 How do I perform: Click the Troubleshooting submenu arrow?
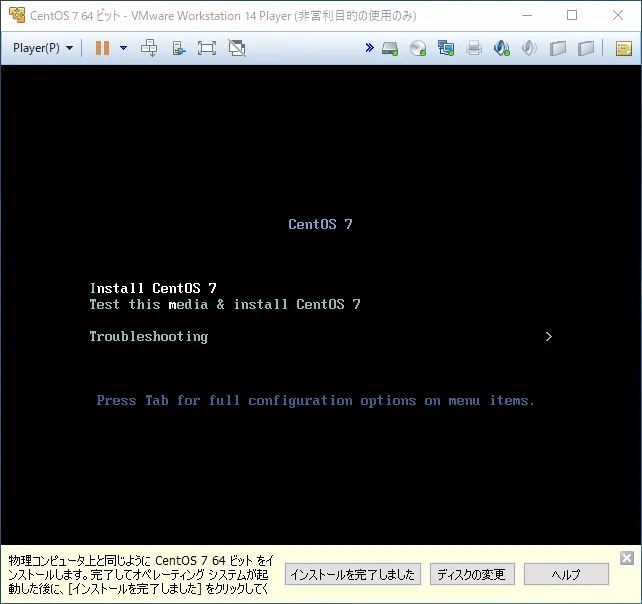click(x=549, y=337)
